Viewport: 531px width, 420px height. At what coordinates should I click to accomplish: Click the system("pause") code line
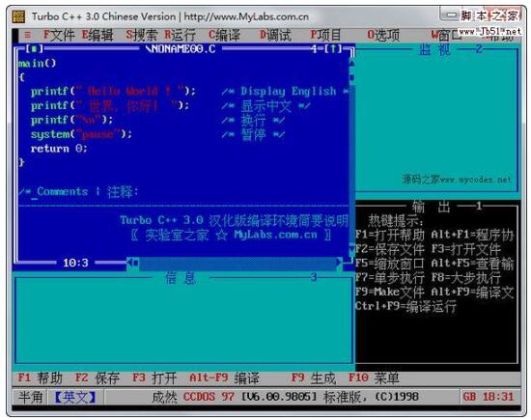81,134
